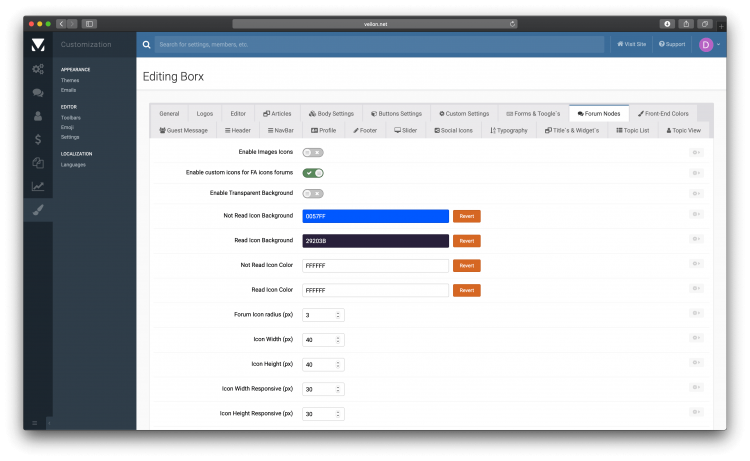Open a new Safari tab with plus

[x=721, y=26]
